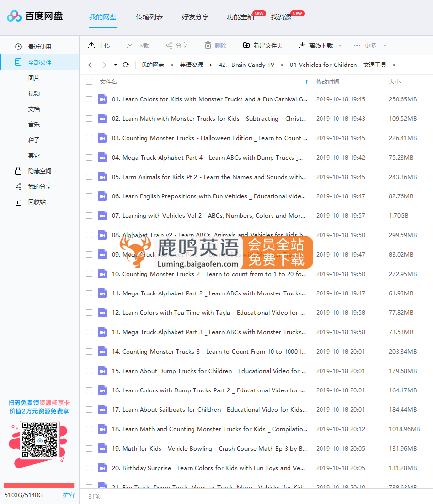Click the 下载 download icon

[130, 45]
